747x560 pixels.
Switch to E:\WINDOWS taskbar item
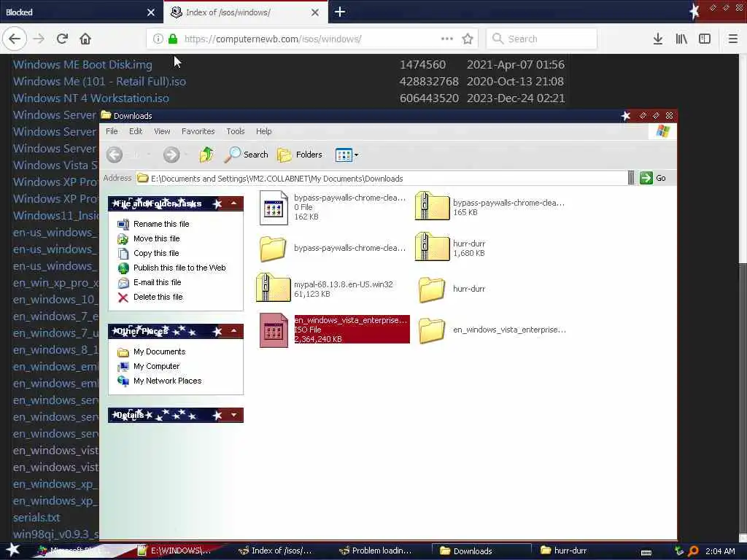pos(174,551)
